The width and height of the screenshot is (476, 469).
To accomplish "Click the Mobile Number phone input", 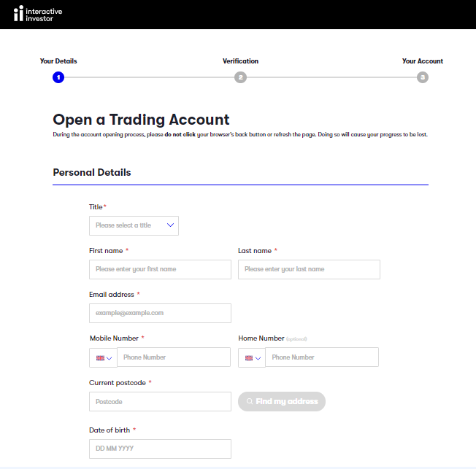I will pyautogui.click(x=174, y=357).
